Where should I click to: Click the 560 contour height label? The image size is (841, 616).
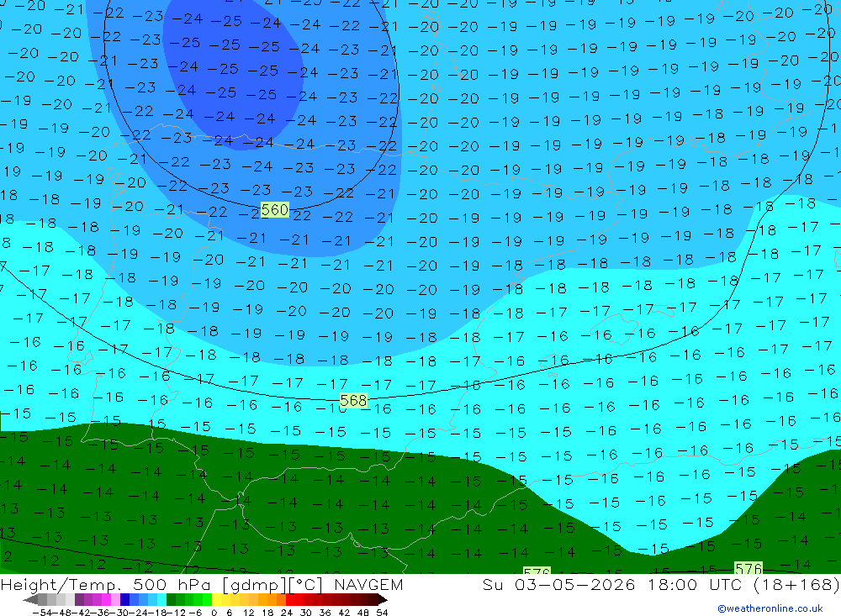pos(275,209)
